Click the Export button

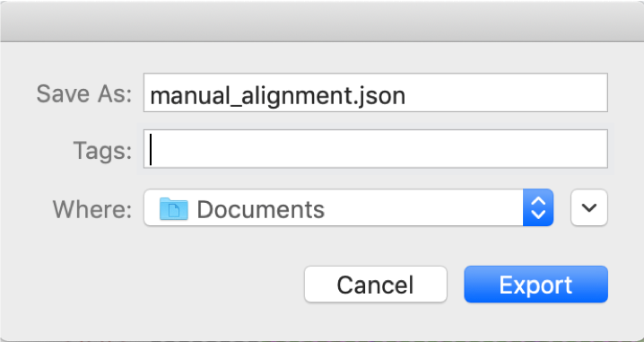pos(536,284)
